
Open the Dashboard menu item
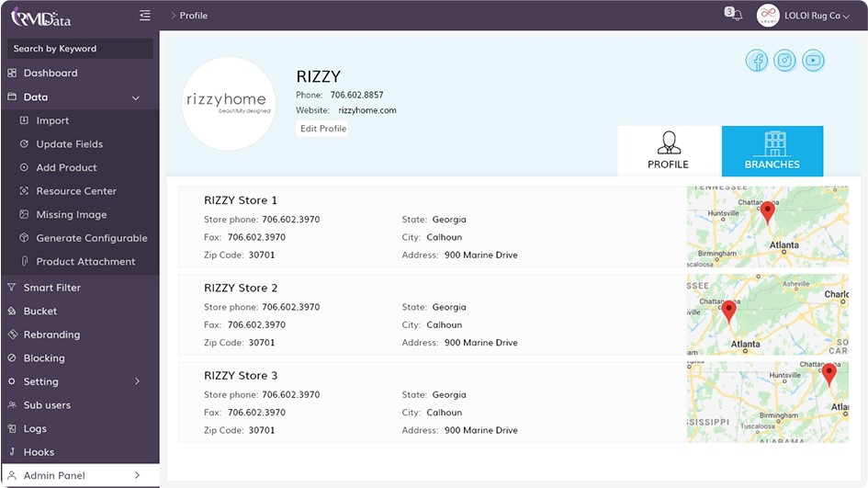tap(51, 74)
